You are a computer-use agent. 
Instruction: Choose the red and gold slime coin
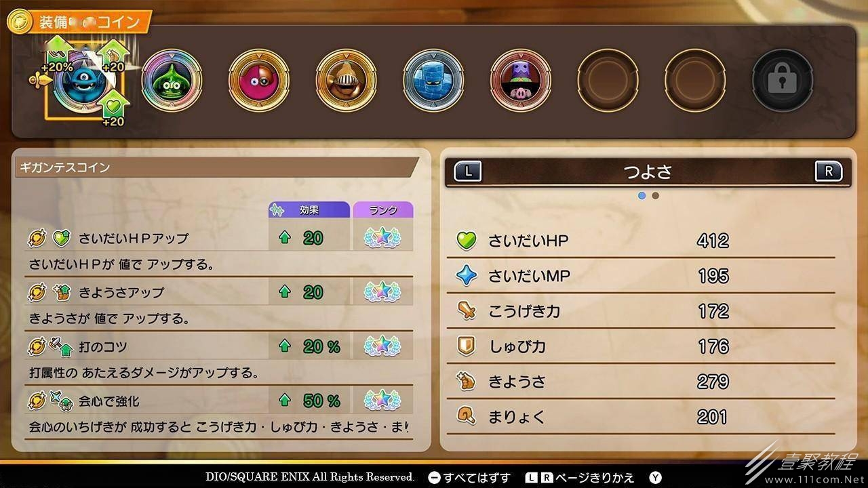click(x=259, y=80)
